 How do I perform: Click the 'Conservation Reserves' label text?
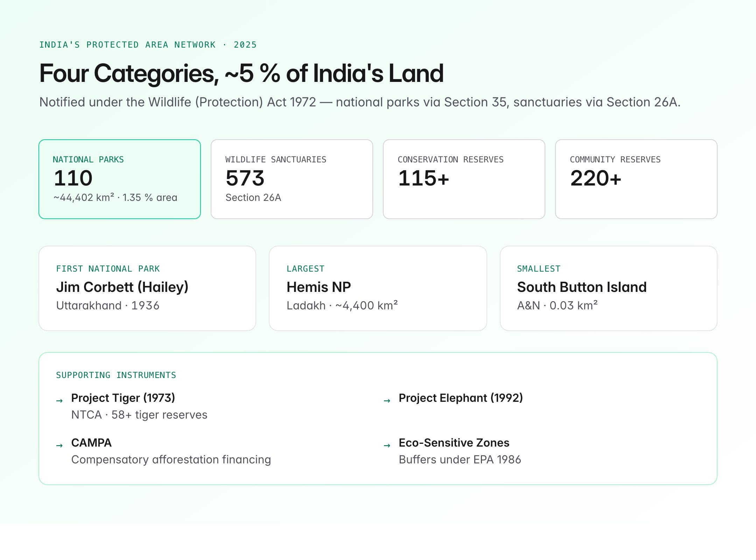click(x=450, y=160)
